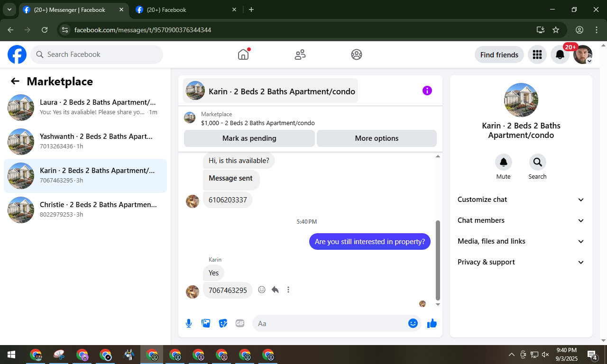Open the Karin chat header title
The image size is (607, 364).
tap(271, 91)
